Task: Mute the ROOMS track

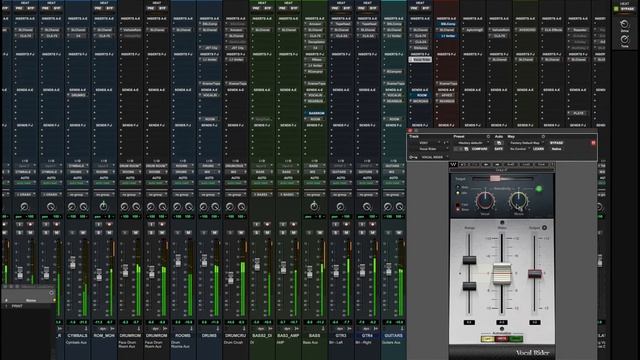Action: click(188, 233)
